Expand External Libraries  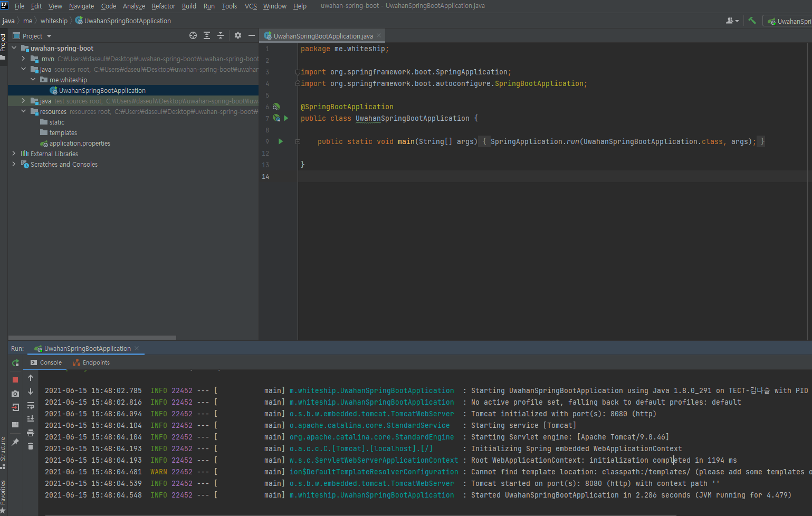click(x=14, y=154)
